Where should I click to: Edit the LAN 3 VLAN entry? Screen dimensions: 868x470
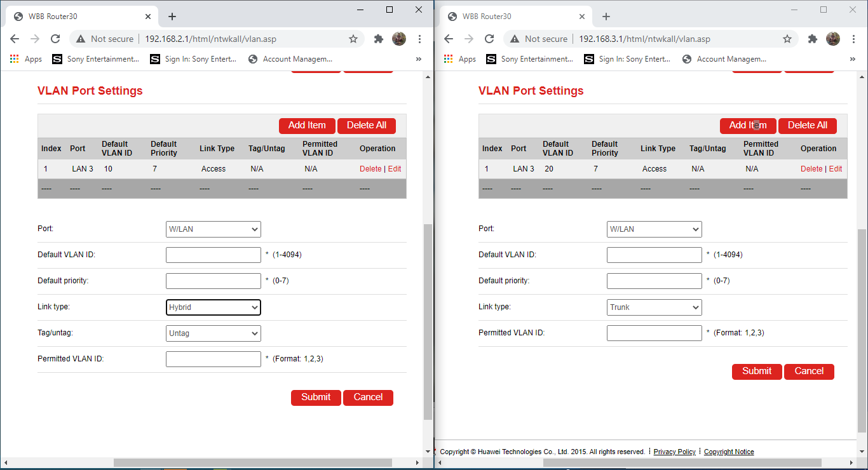pos(393,168)
